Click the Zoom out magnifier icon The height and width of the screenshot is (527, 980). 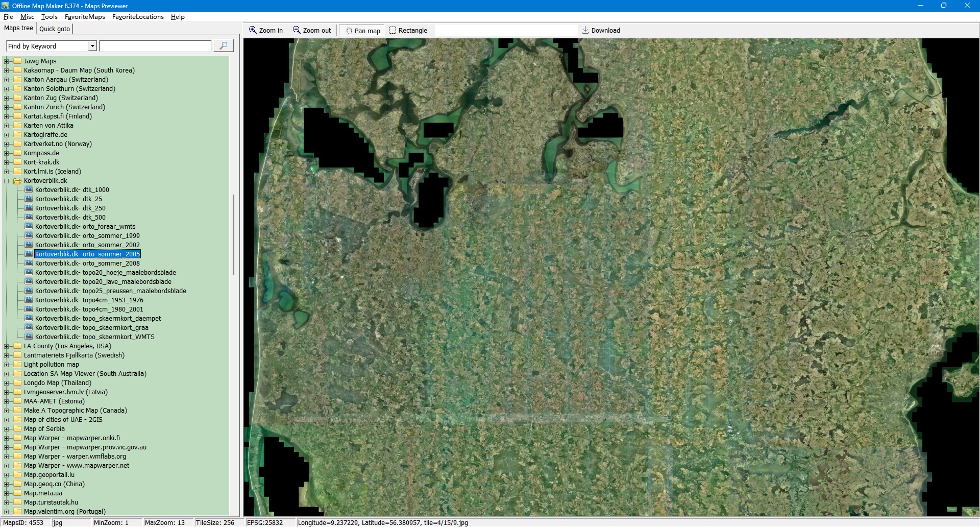coord(297,30)
